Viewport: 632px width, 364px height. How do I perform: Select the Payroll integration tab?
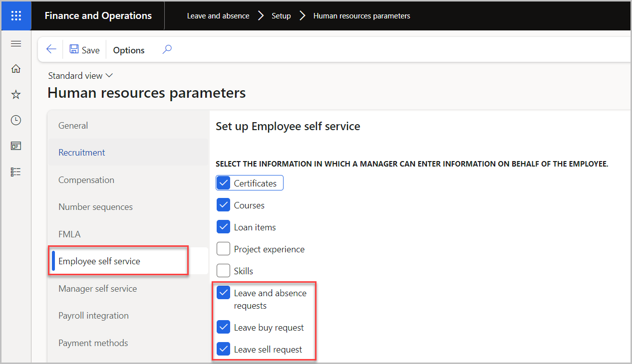click(128, 316)
